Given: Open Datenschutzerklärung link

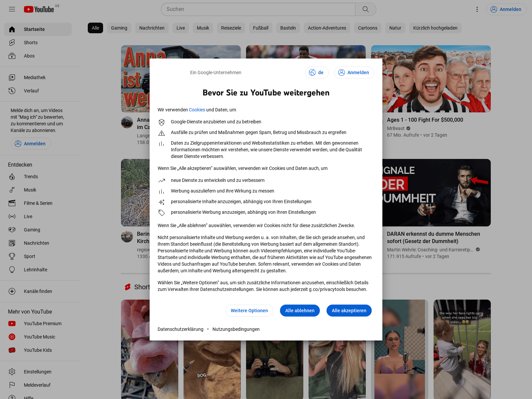Looking at the screenshot, I should [181, 329].
